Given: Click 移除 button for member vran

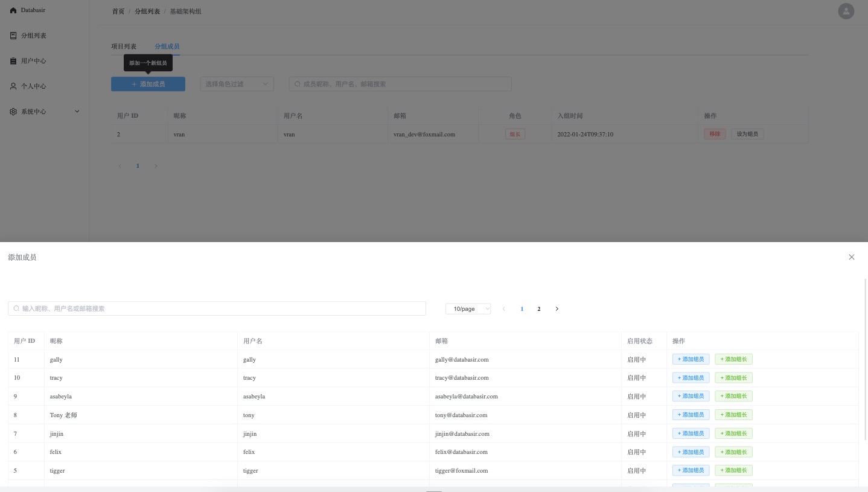Looking at the screenshot, I should click(714, 134).
